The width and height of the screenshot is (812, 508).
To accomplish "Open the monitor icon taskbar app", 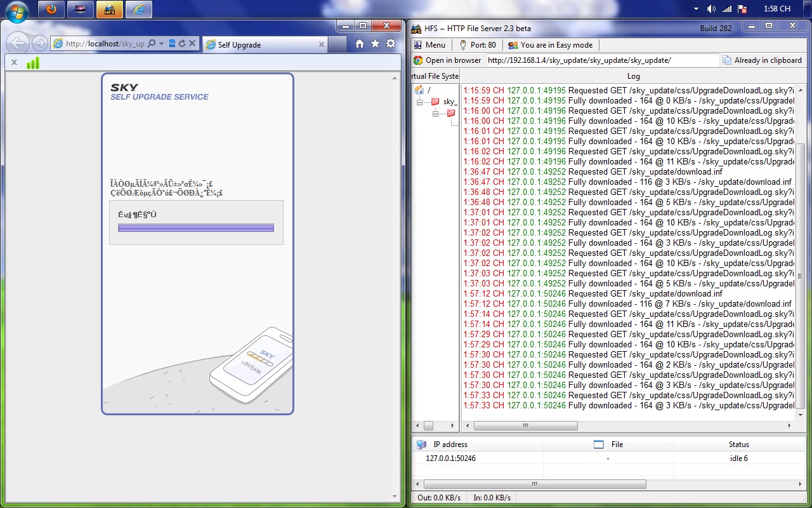I will tap(80, 10).
